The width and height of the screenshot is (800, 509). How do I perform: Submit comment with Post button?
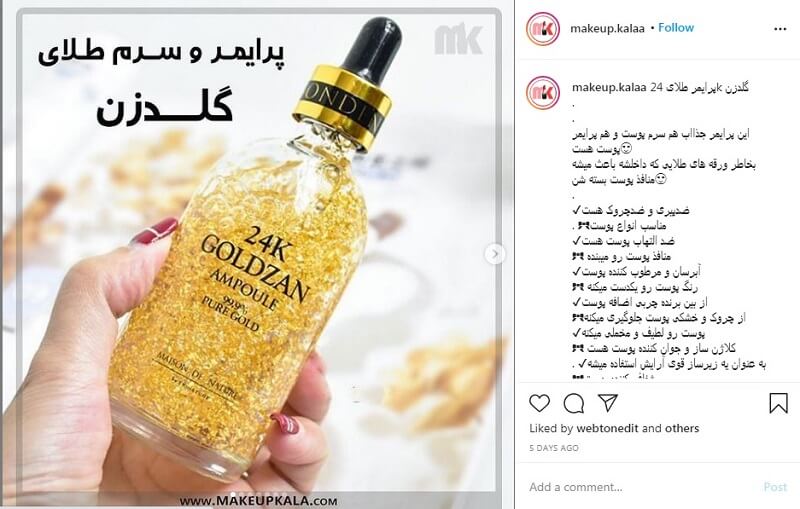click(x=775, y=487)
